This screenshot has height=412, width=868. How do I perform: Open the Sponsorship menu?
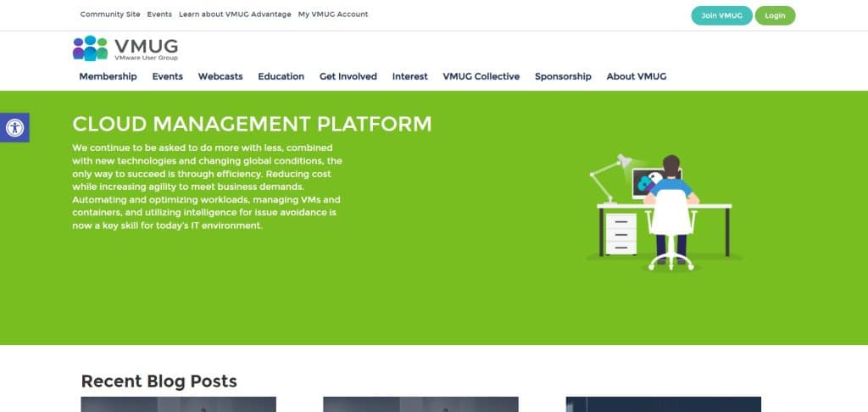563,76
